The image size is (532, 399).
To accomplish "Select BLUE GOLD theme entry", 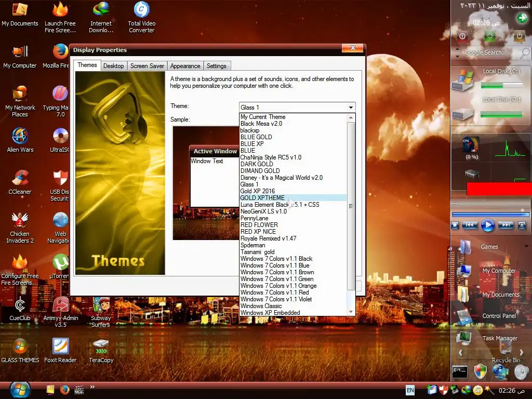I will click(293, 137).
